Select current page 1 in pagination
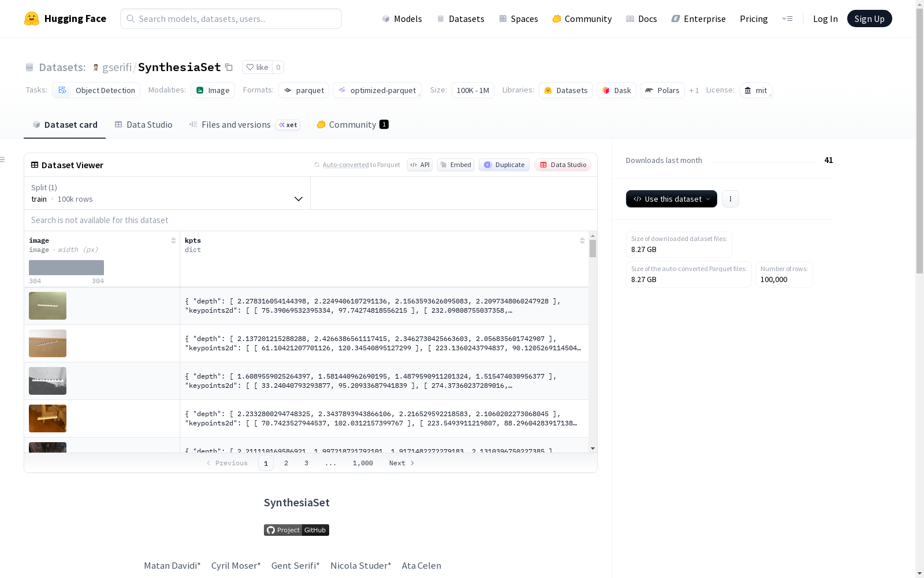This screenshot has height=578, width=924. click(266, 463)
